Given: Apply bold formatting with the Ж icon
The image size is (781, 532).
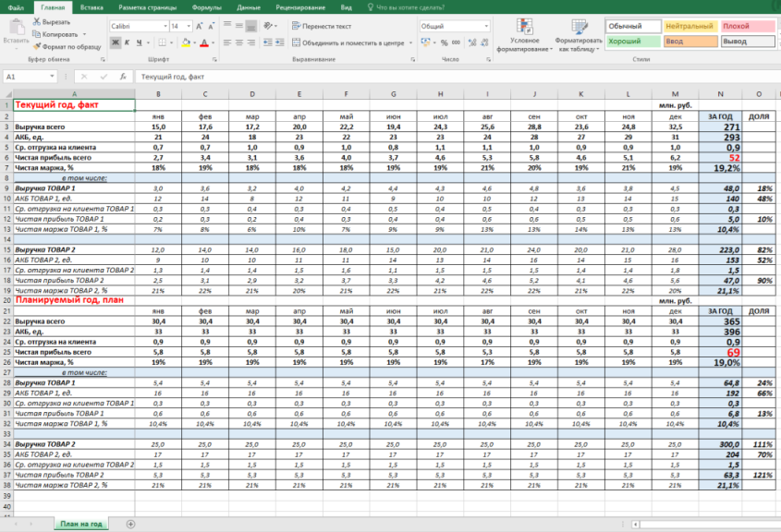Looking at the screenshot, I should (x=114, y=42).
